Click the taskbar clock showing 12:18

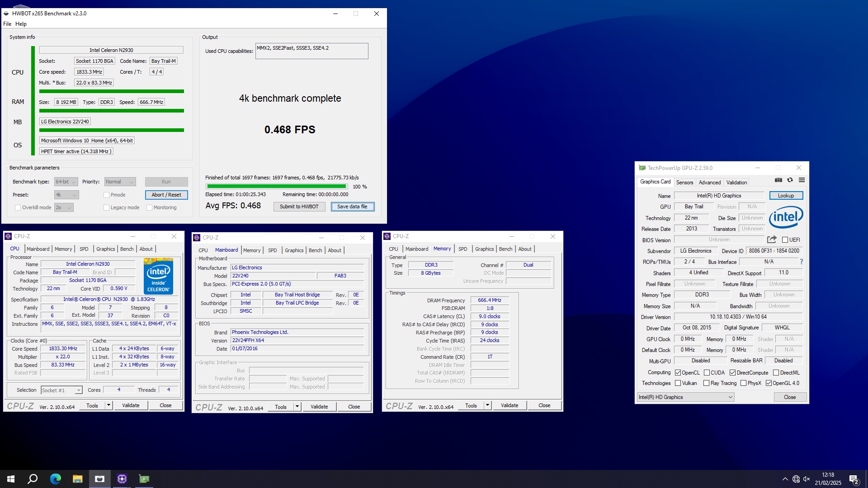[828, 479]
